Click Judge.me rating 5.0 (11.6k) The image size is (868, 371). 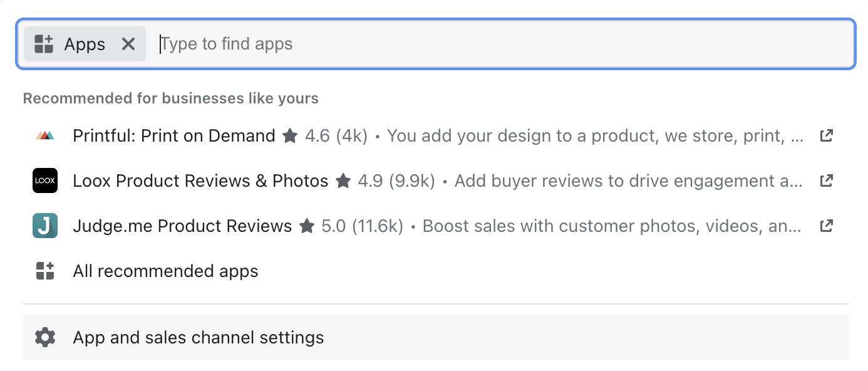click(x=351, y=226)
